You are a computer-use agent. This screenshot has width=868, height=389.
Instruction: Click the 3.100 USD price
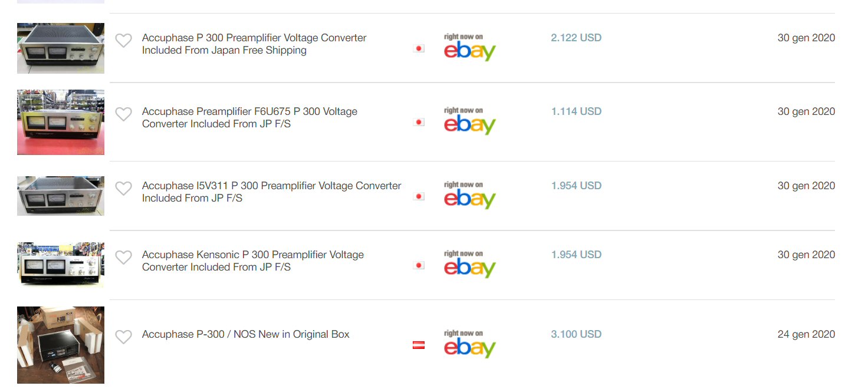tap(576, 334)
